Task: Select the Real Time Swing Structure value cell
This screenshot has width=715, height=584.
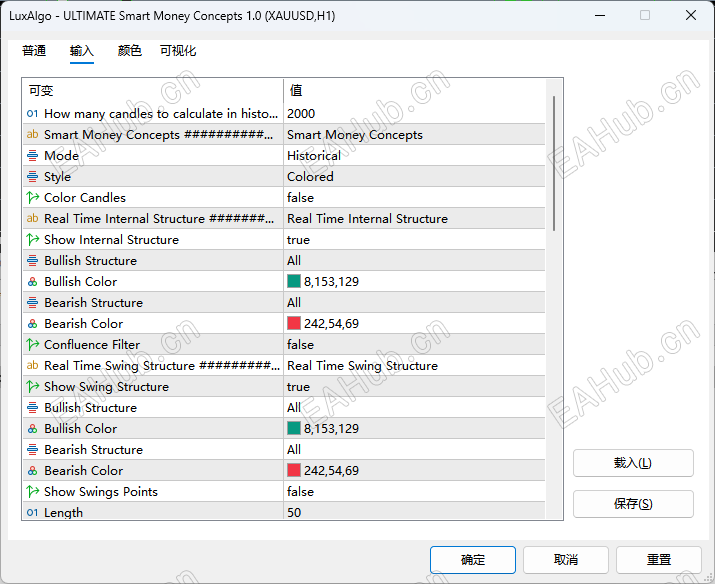Action: point(414,366)
